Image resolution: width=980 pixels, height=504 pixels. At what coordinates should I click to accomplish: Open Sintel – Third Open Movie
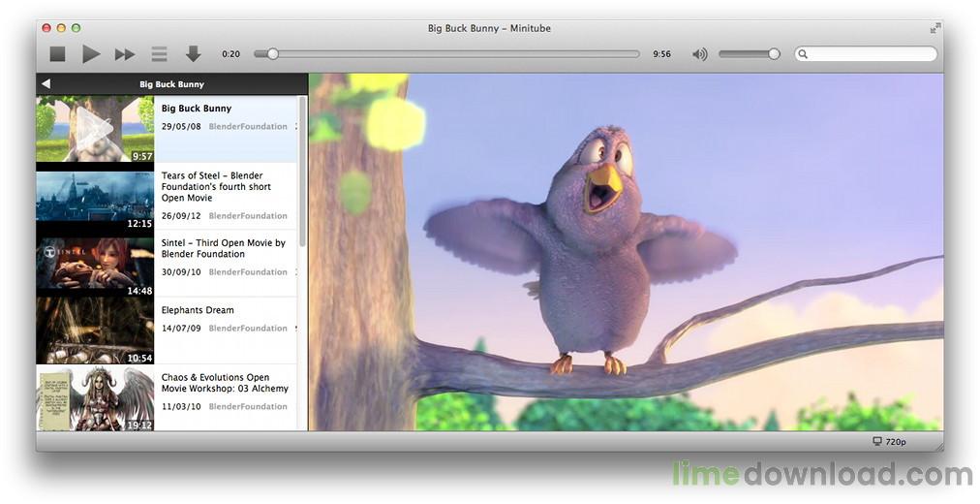click(223, 248)
